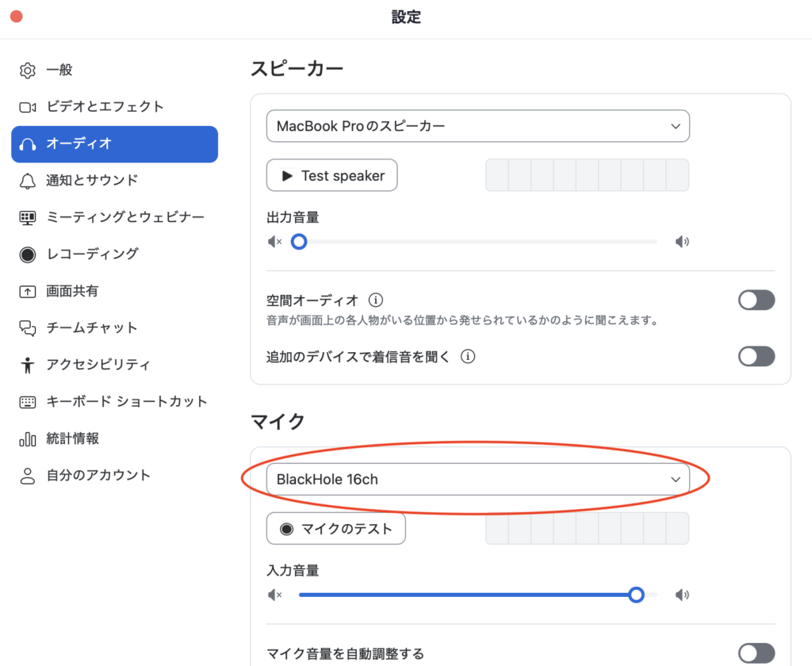
Task: Click the Test speaker button
Action: pyautogui.click(x=332, y=175)
